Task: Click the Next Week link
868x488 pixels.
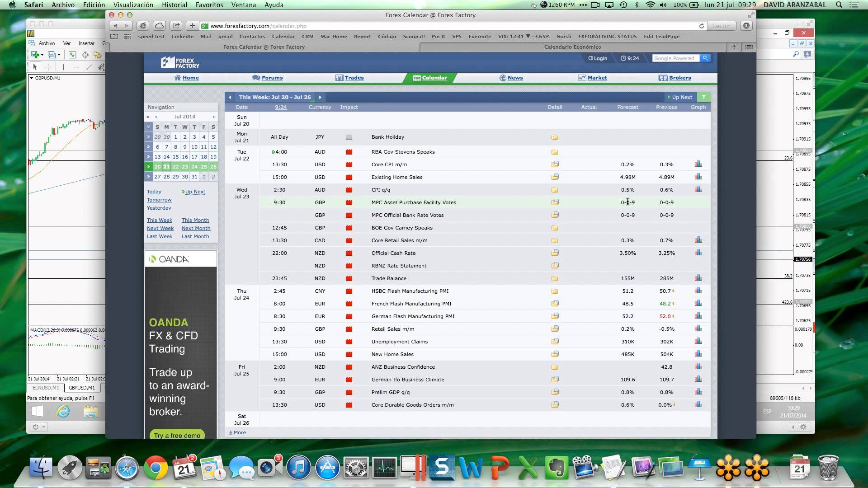Action: 160,228
